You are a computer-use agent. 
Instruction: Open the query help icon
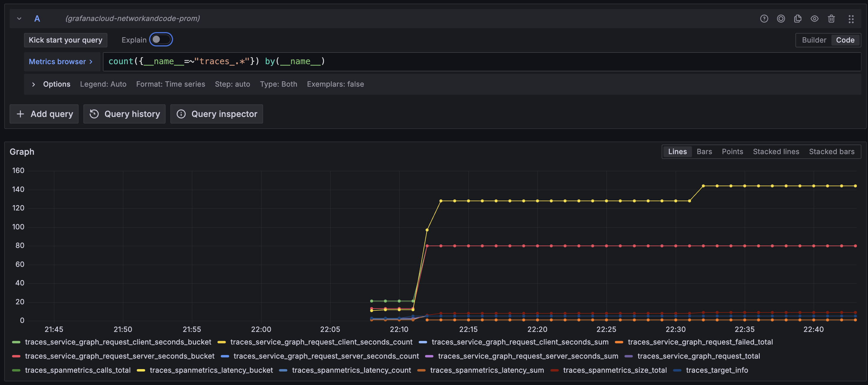764,19
